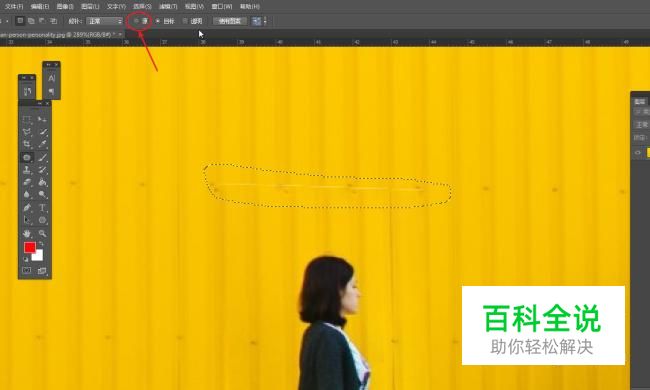Image resolution: width=650 pixels, height=390 pixels.
Task: Select the Clone Stamp tool
Action: (x=27, y=170)
